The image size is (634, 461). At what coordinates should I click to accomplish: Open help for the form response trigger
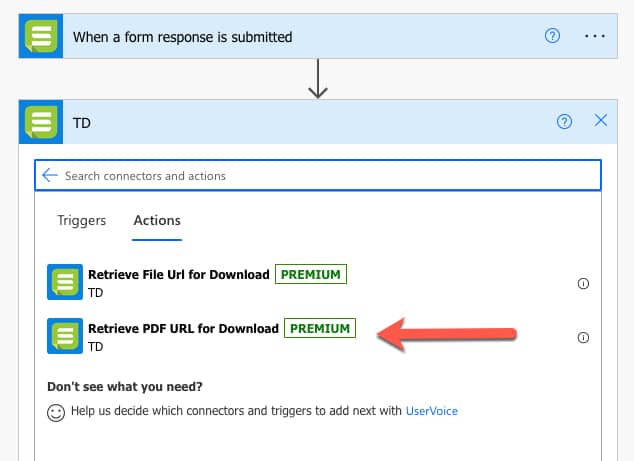(552, 36)
